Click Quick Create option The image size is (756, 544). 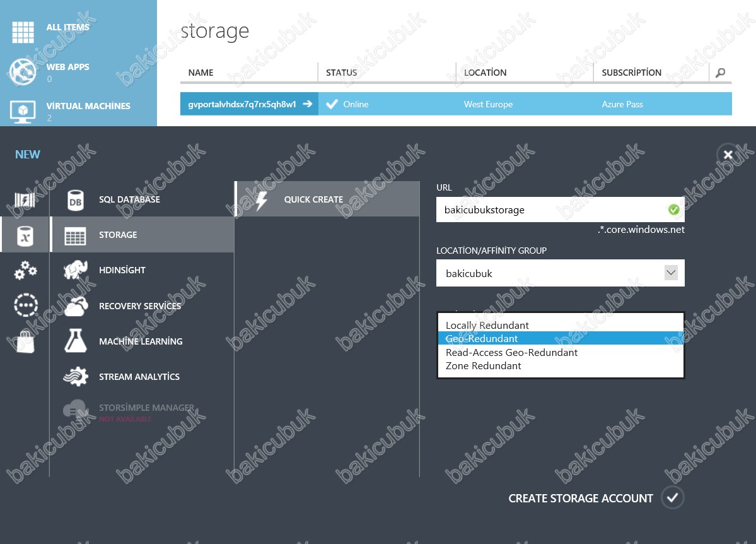click(x=327, y=199)
